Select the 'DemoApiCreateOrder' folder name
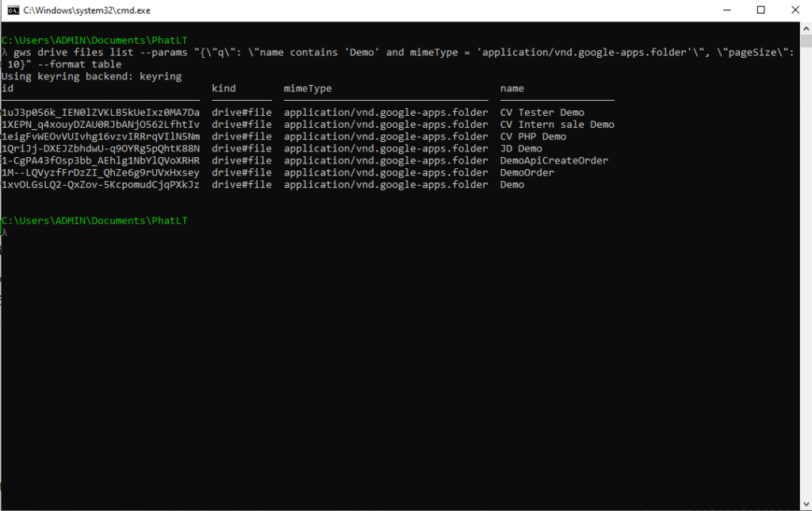Viewport: 812px width, 511px height. (x=553, y=160)
